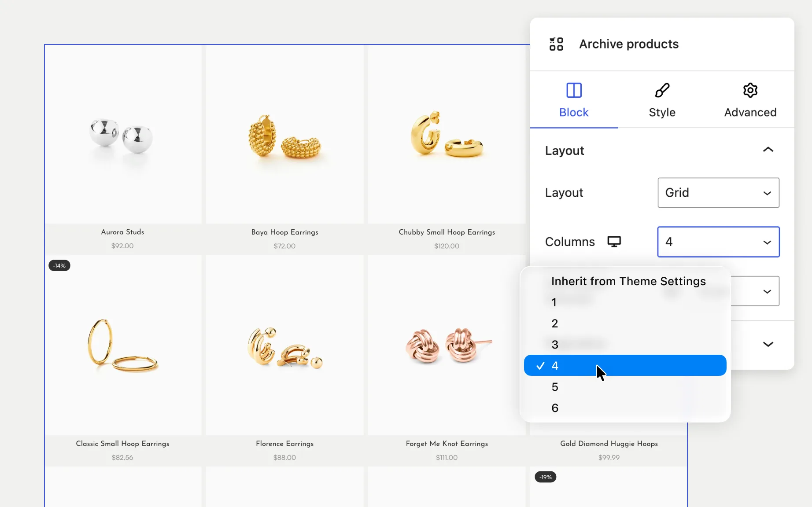
Task: Switch to the Block tab
Action: 574,100
